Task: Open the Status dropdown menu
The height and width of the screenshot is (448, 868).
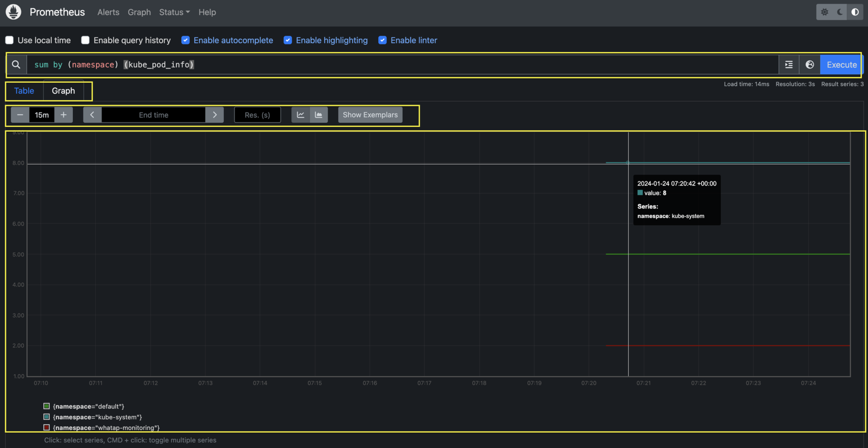Action: click(x=174, y=12)
